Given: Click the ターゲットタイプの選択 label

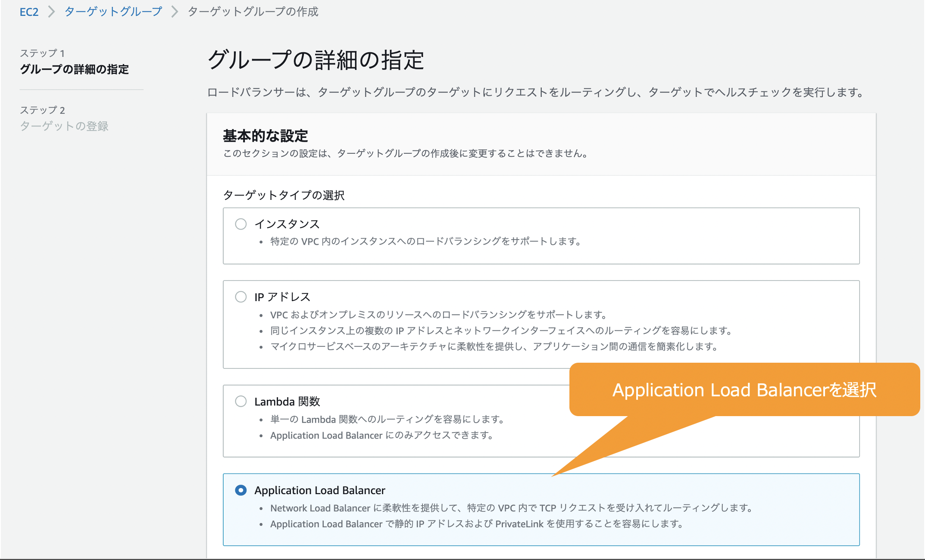Looking at the screenshot, I should point(284,195).
